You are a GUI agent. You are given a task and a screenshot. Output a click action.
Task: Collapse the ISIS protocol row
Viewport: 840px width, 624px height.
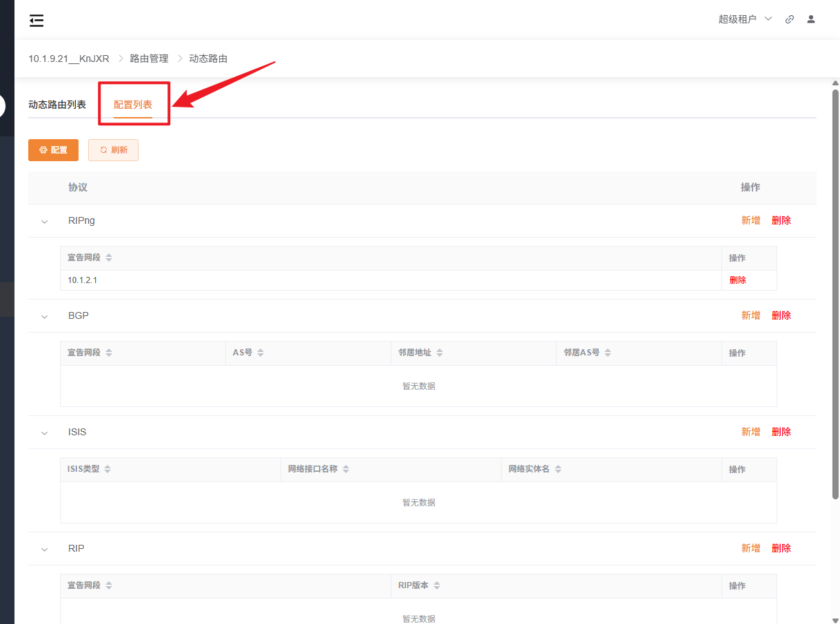tap(45, 433)
